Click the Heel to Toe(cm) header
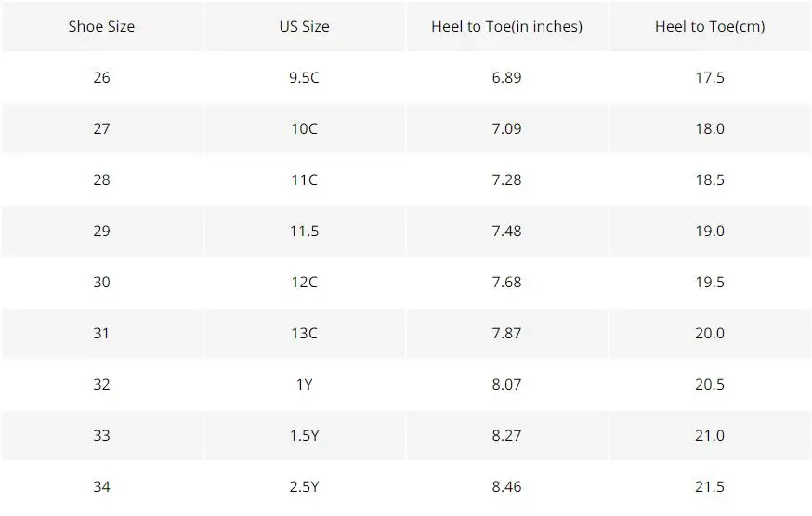812x516 pixels. click(710, 26)
